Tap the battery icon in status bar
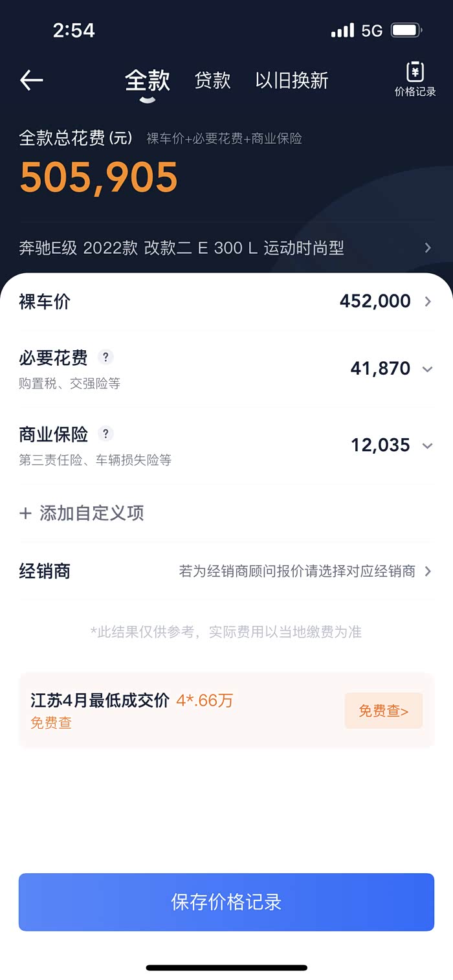Viewport: 453px width, 980px height. 406,30
